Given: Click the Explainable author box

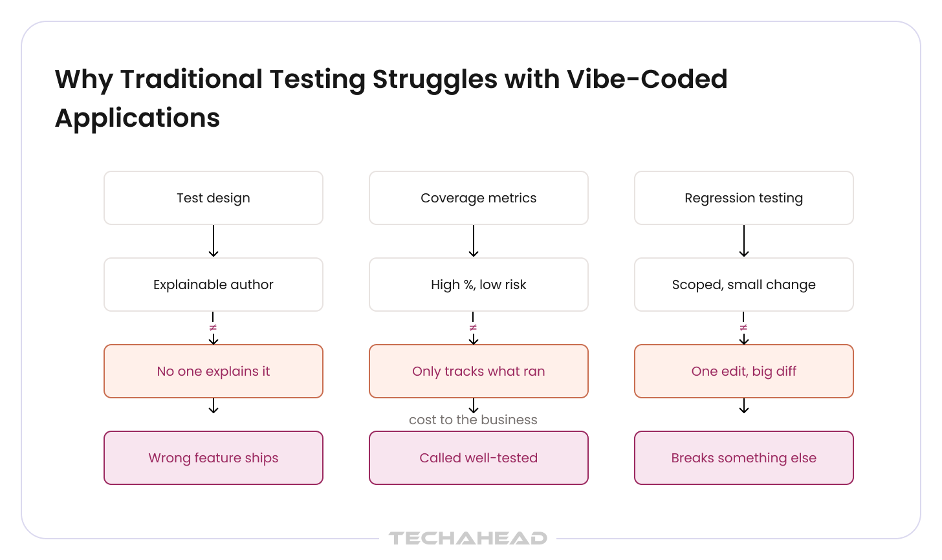Looking at the screenshot, I should 214,285.
